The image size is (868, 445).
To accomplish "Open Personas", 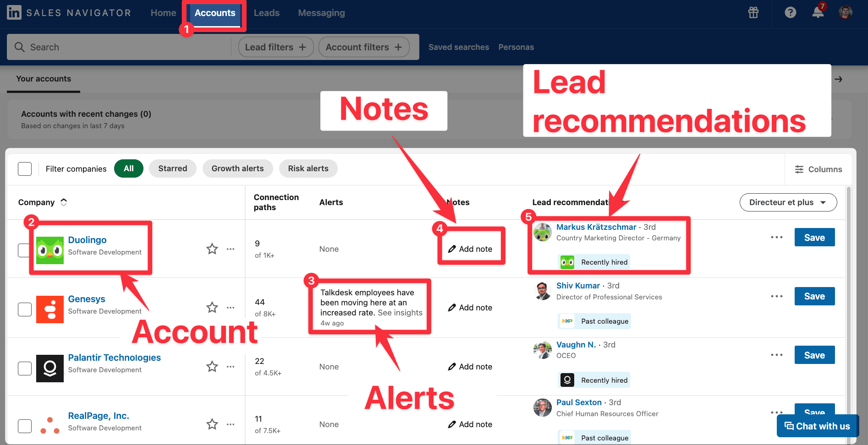I will pos(516,47).
